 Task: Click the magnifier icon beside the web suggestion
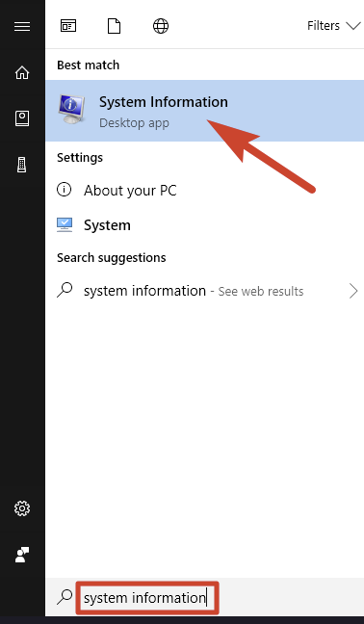tap(65, 291)
